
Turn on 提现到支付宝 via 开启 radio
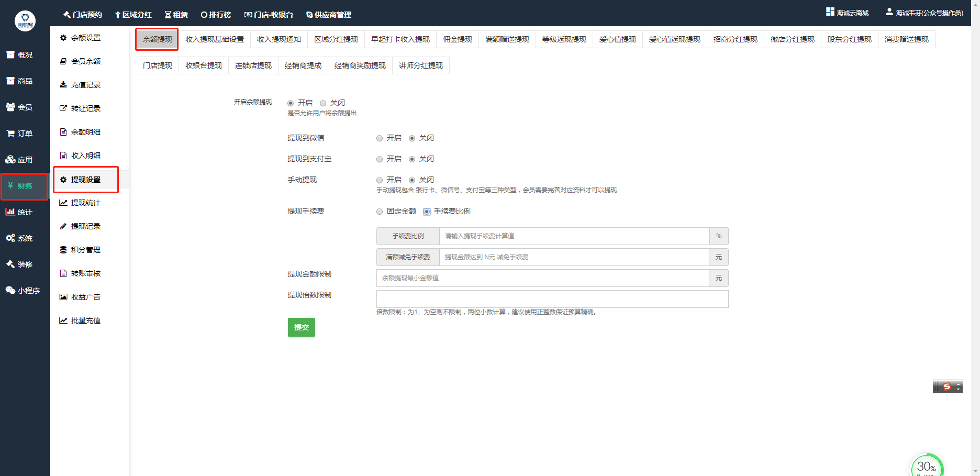point(380,159)
